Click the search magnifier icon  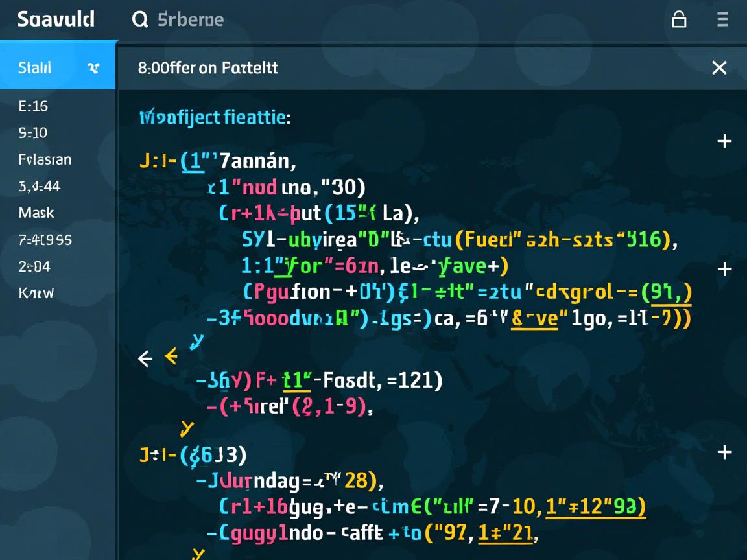tap(139, 19)
